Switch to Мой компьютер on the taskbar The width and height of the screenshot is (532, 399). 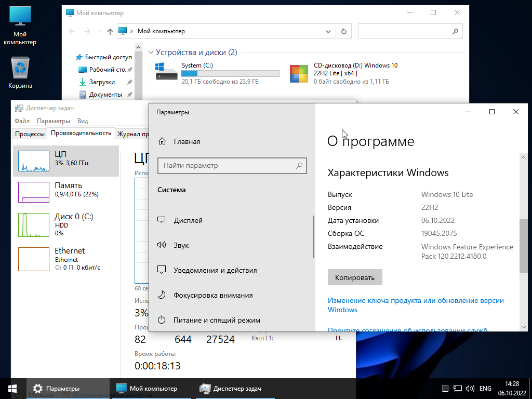[151, 389]
